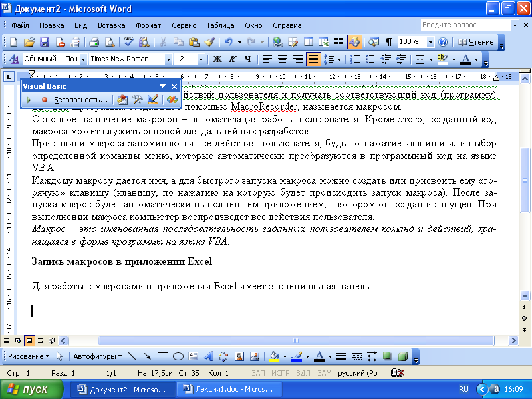Open the Формат menu
Screen dimensions: 532x399
pyautogui.click(x=148, y=25)
